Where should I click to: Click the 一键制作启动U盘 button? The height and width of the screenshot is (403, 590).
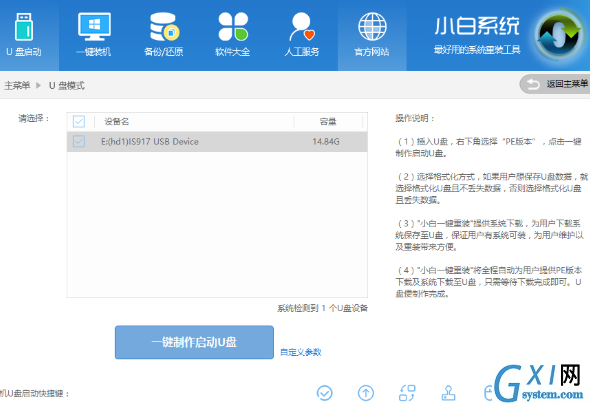[x=194, y=342]
